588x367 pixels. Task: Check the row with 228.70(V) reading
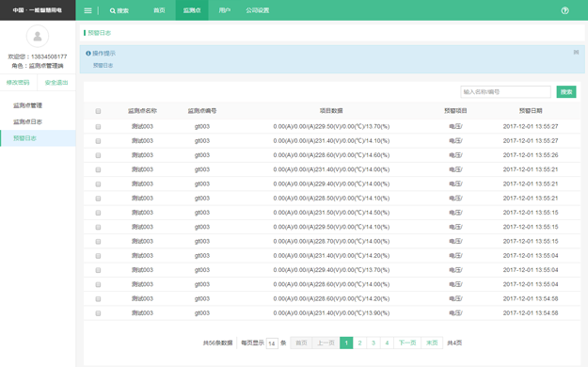(98, 242)
